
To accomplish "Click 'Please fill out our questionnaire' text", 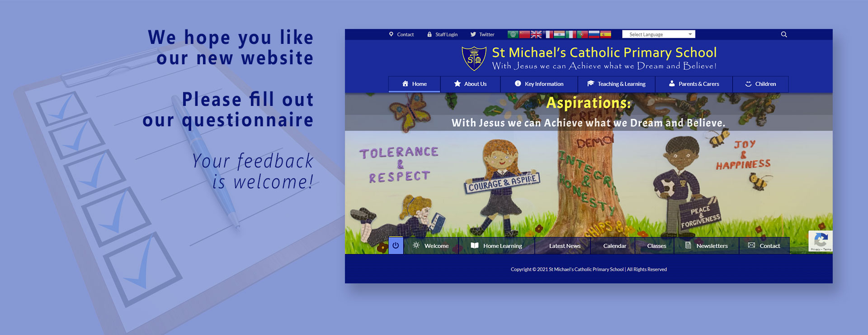I will click(x=228, y=110).
